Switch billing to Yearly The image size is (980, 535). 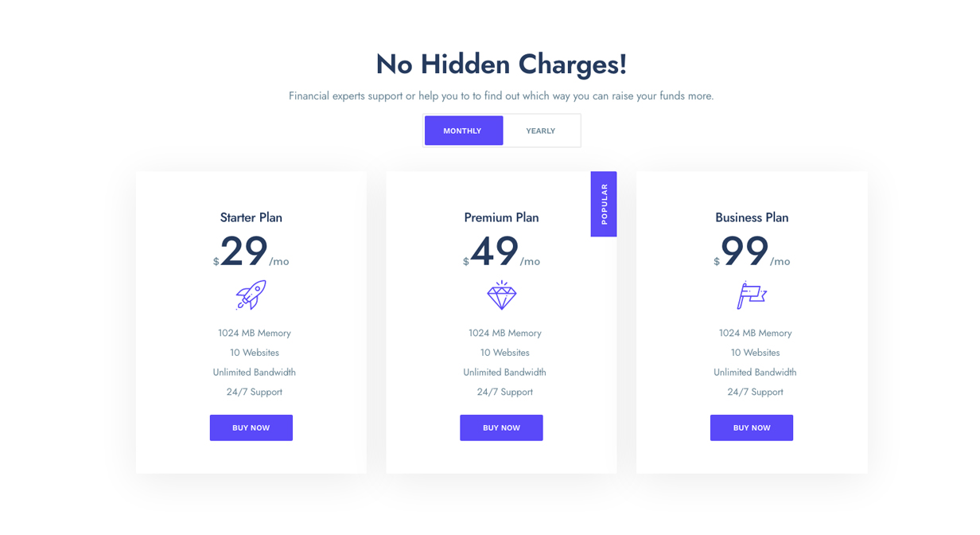click(541, 131)
